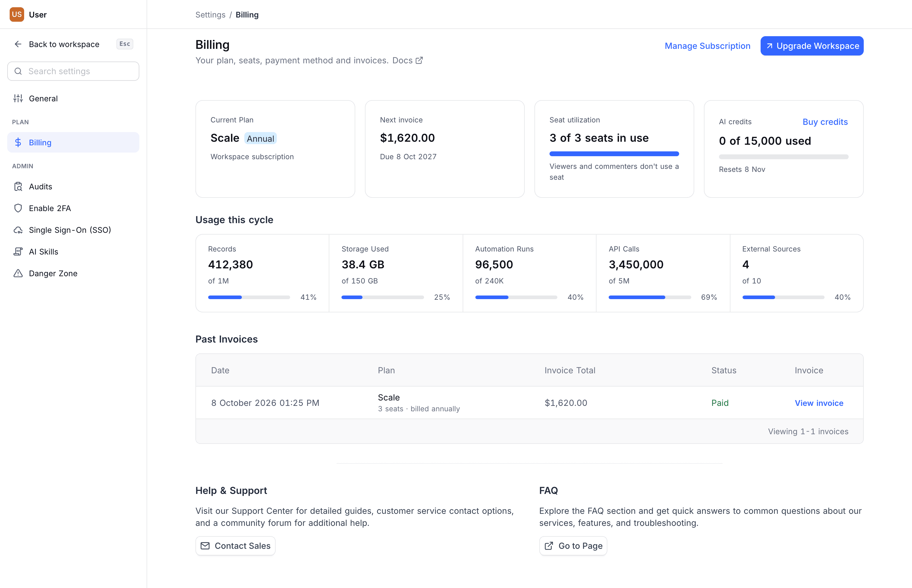
Task: Focus the Search settings input field
Action: (73, 71)
